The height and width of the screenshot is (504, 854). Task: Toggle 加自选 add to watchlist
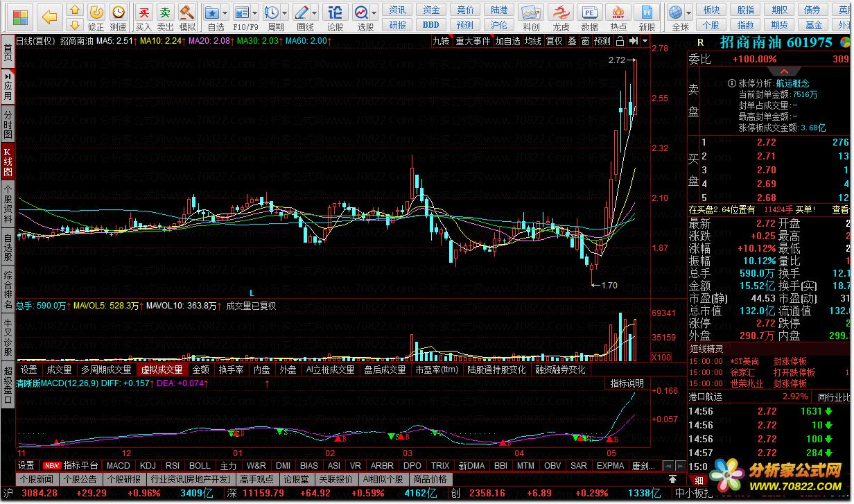pyautogui.click(x=507, y=41)
